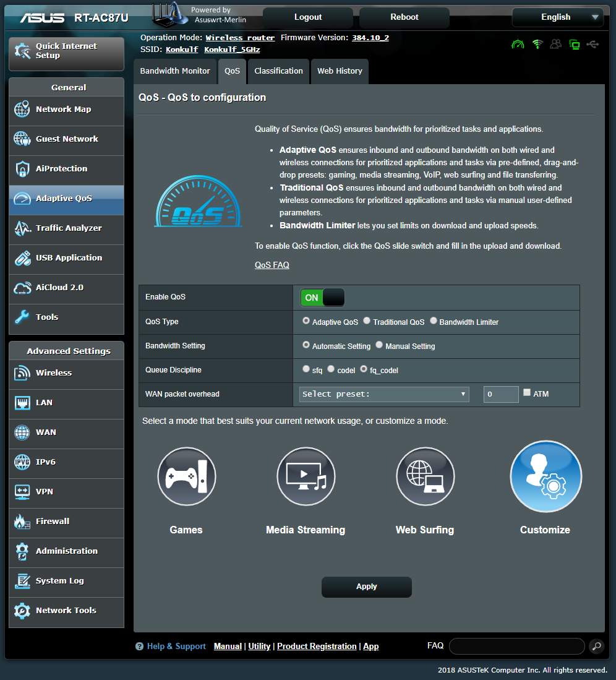Select the Games mode icon

tap(186, 476)
